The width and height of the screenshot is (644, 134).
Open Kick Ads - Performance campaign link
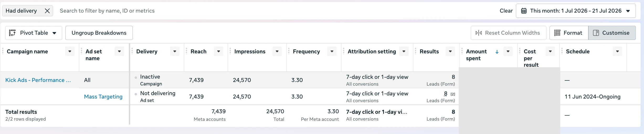[38, 80]
